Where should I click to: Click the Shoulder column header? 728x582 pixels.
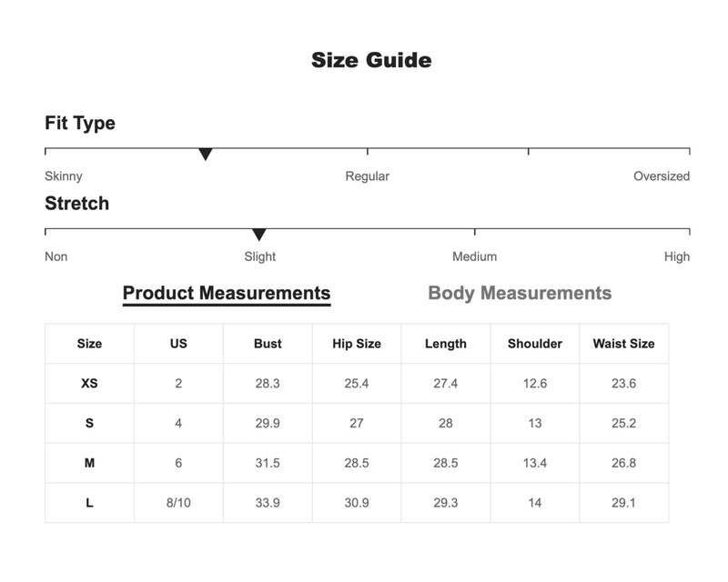tap(535, 344)
